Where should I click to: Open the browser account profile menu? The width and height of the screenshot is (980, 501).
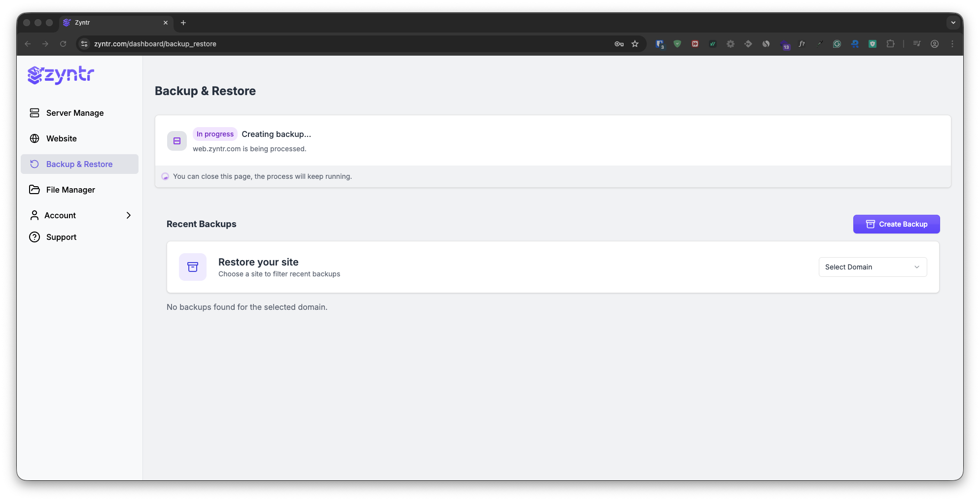point(935,44)
